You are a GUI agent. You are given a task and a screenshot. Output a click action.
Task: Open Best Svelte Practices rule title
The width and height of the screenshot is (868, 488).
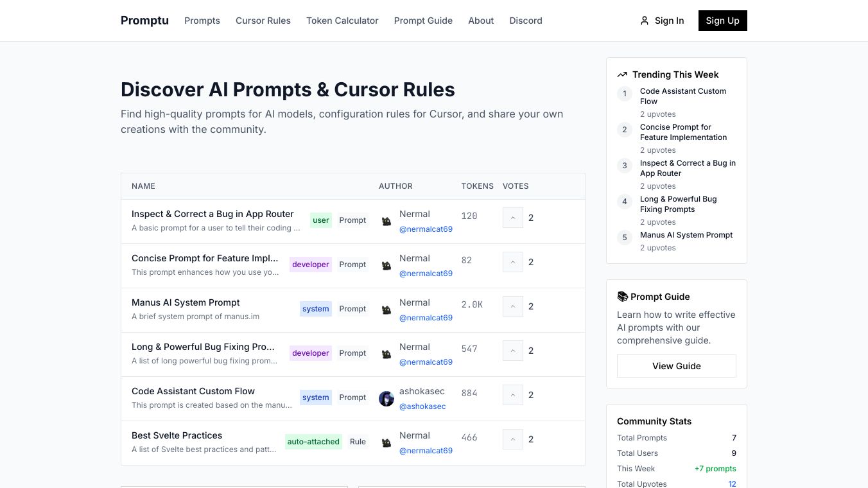[x=177, y=435]
